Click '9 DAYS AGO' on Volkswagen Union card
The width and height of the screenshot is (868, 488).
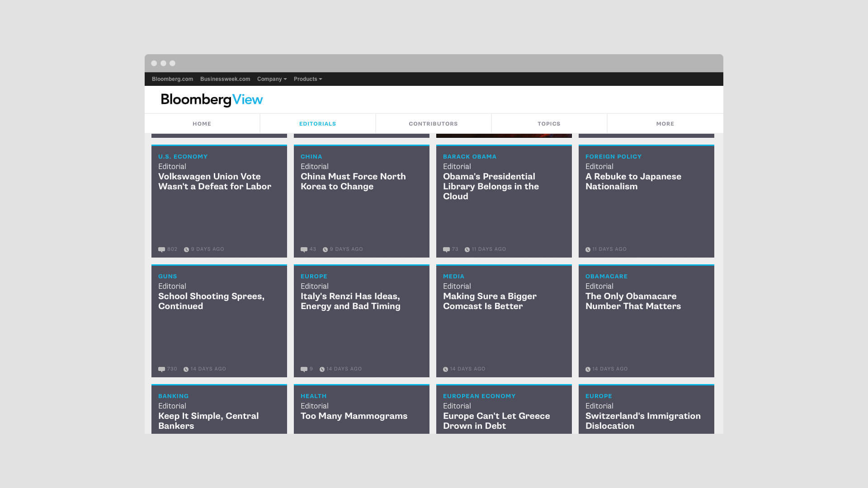point(208,249)
